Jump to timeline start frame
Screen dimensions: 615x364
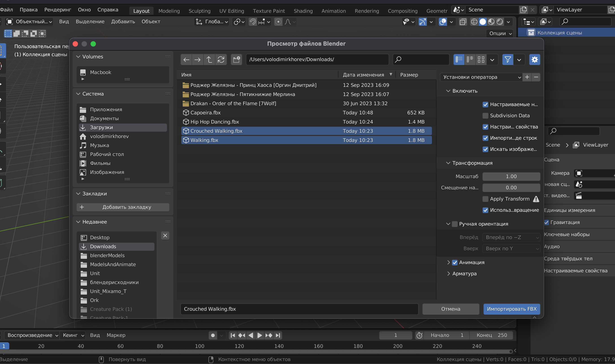pyautogui.click(x=233, y=335)
